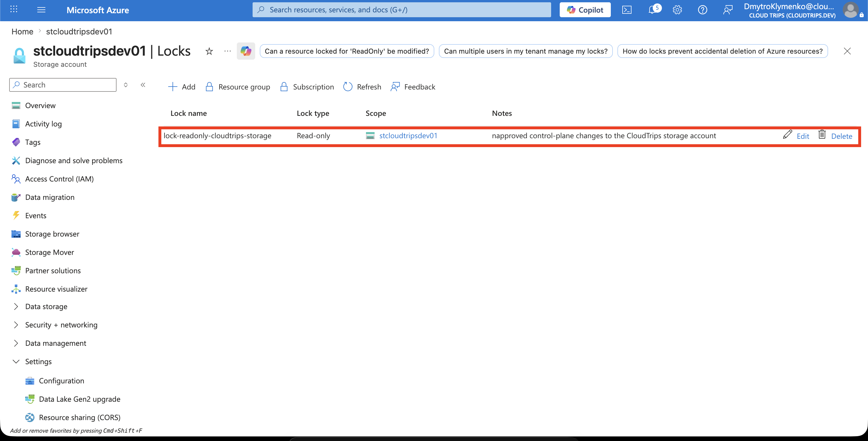This screenshot has height=441, width=868.
Task: Expand the Data storage section
Action: point(16,306)
